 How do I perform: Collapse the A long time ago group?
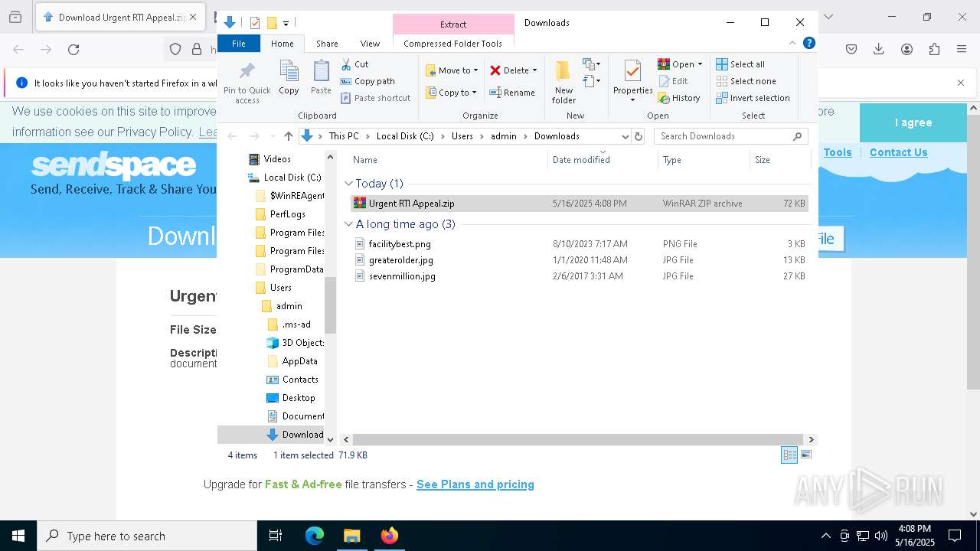point(349,224)
